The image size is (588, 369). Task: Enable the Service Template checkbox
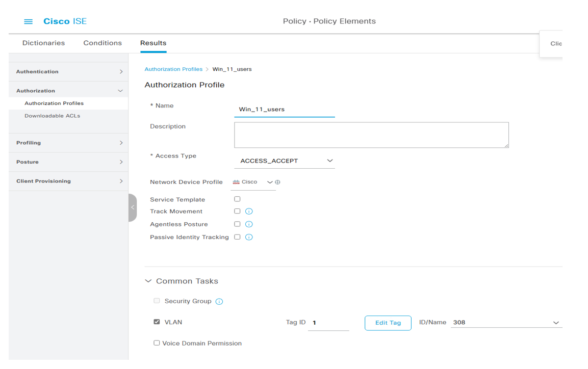click(237, 198)
